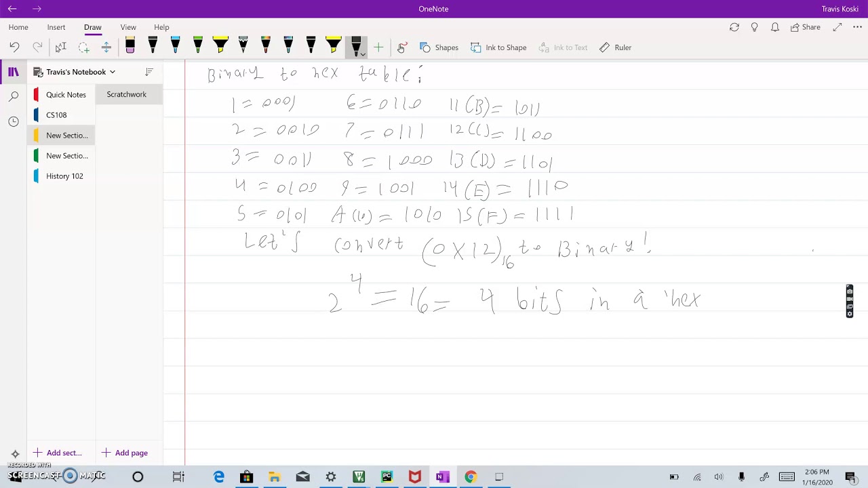This screenshot has width=868, height=488.
Task: Select the white zigzag-tip pencil
Action: [x=243, y=46]
